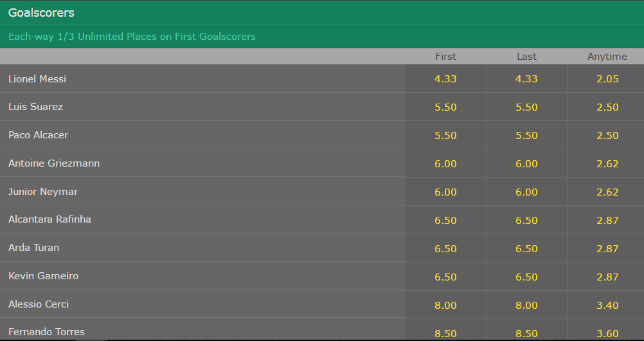Click Alessio Cerci first goalscorer 8.00
Viewport: 644px width, 341px height.
[x=445, y=305]
